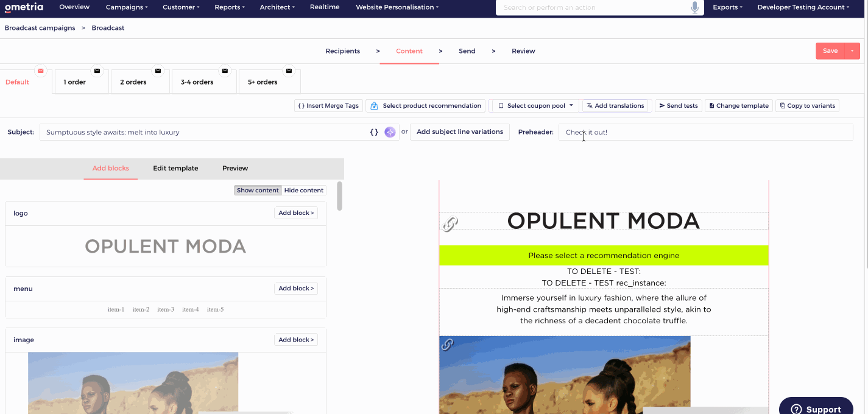
Task: Click the Broadcast campaigns breadcrumb
Action: [40, 28]
